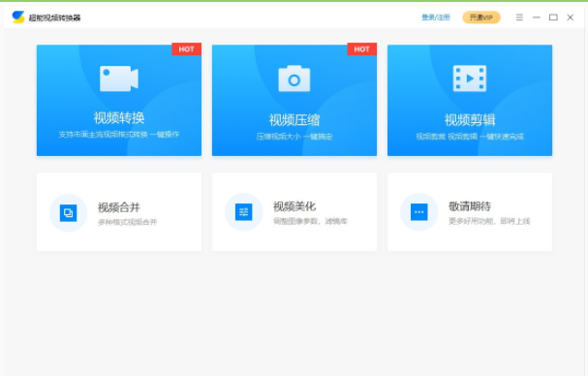Image resolution: width=588 pixels, height=376 pixels.
Task: Click the 视频美化 adjustment sliders icon
Action: (x=244, y=212)
